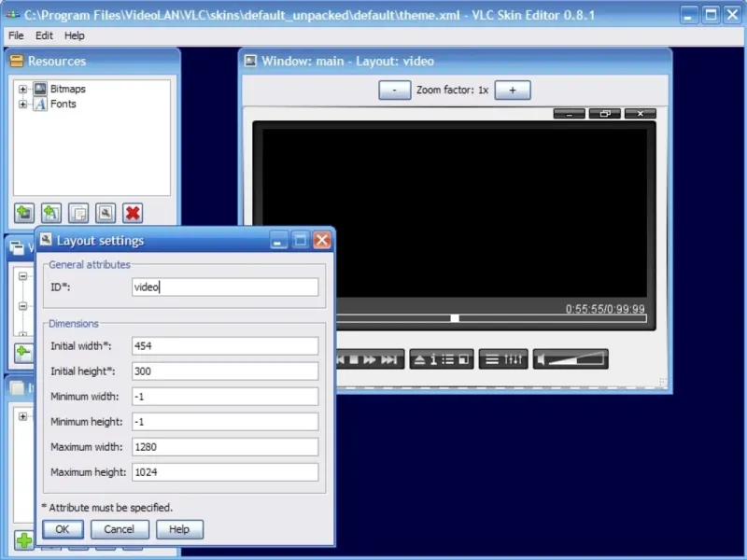Click the 'Window: main - Layout: video' title
Screen dimensions: 747x560
pos(347,61)
